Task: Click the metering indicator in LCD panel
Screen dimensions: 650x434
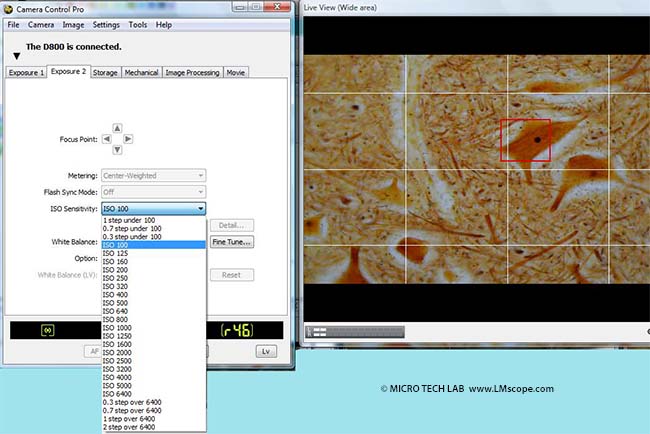Action: click(x=48, y=330)
